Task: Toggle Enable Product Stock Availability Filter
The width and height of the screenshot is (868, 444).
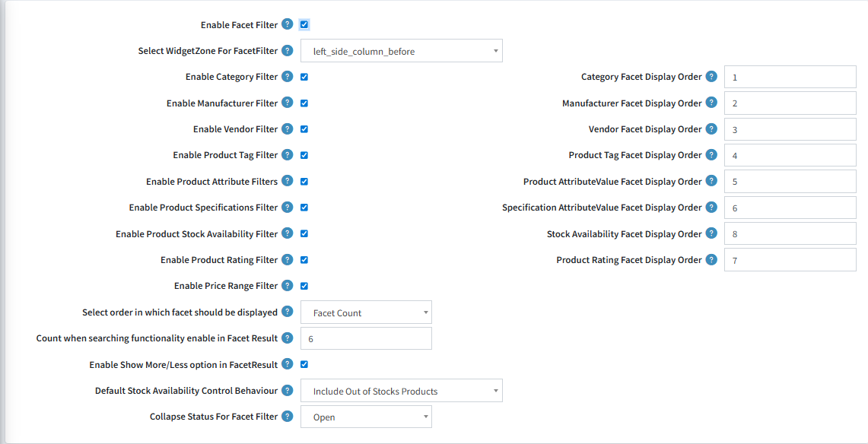Action: 304,233
